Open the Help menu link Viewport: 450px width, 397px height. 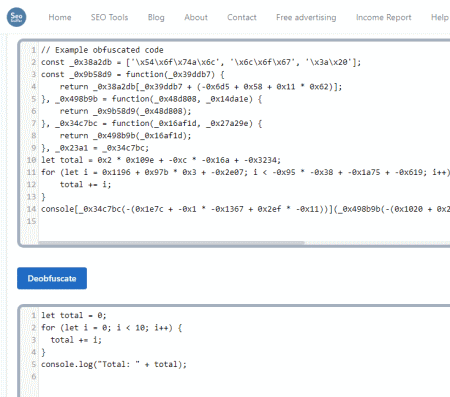tap(439, 17)
